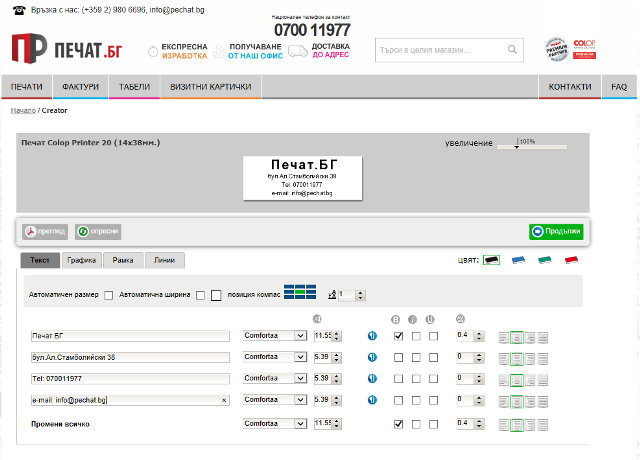Click the blue paragraph icon for Tel row
This screenshot has height=460, width=640.
372,378
